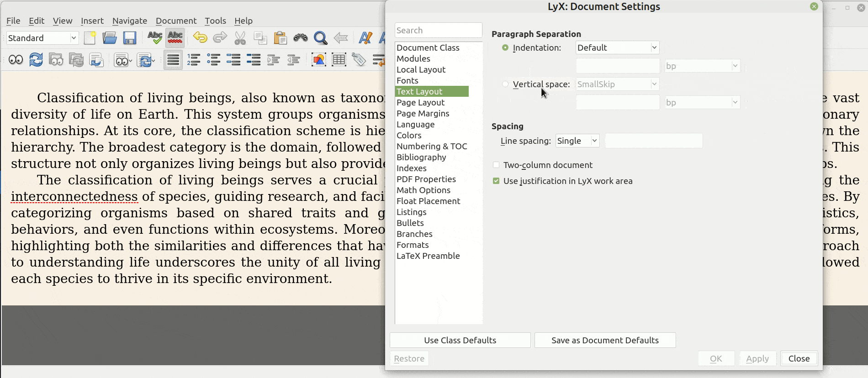Enable Two-column document checkbox

pos(496,165)
